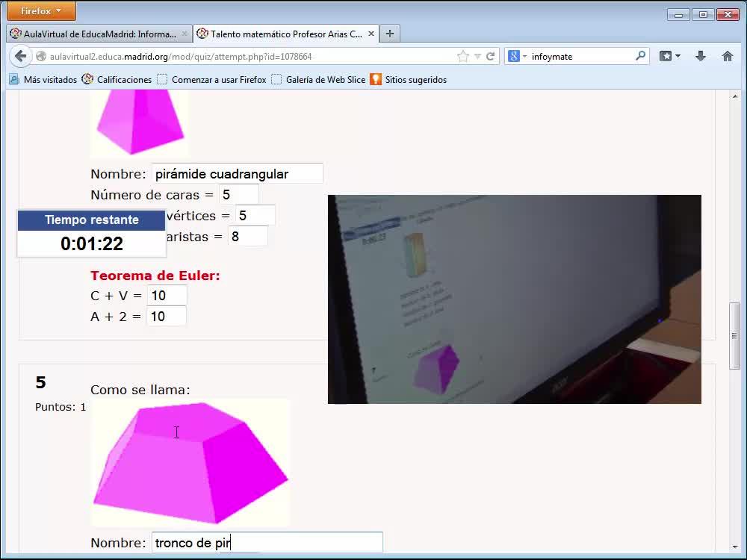Open the bookmarks menu icon
Screen dimensions: 747x560
click(669, 56)
